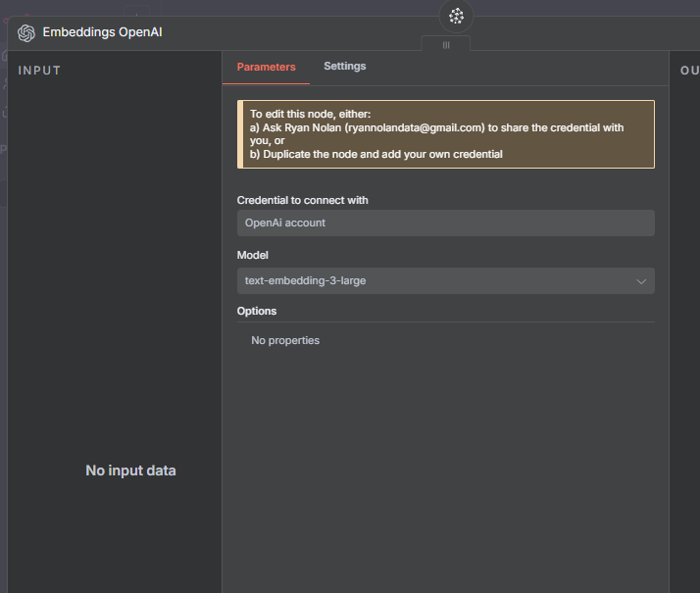This screenshot has height=593, width=700.
Task: Click the Embeddings OpenAI node title
Action: click(x=102, y=32)
